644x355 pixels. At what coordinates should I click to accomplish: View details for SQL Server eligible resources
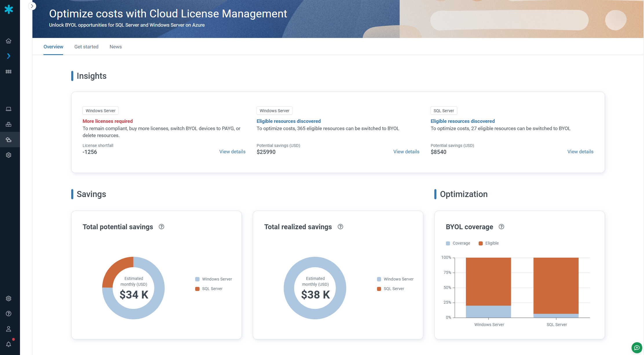tap(580, 152)
